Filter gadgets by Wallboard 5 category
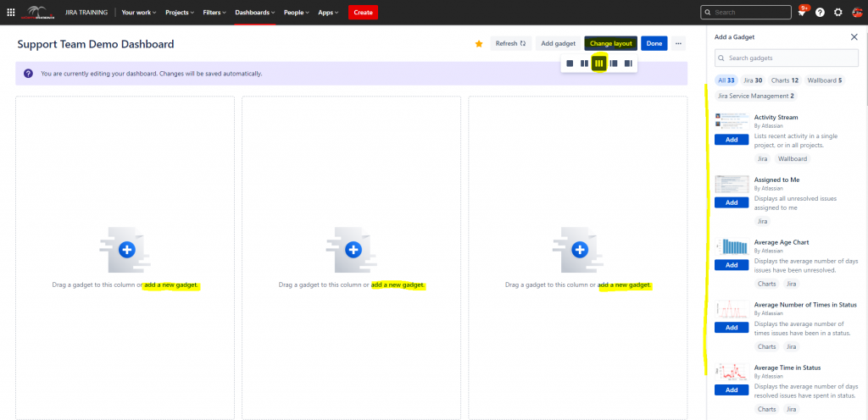Screen dimensions: 868x420 coord(824,80)
